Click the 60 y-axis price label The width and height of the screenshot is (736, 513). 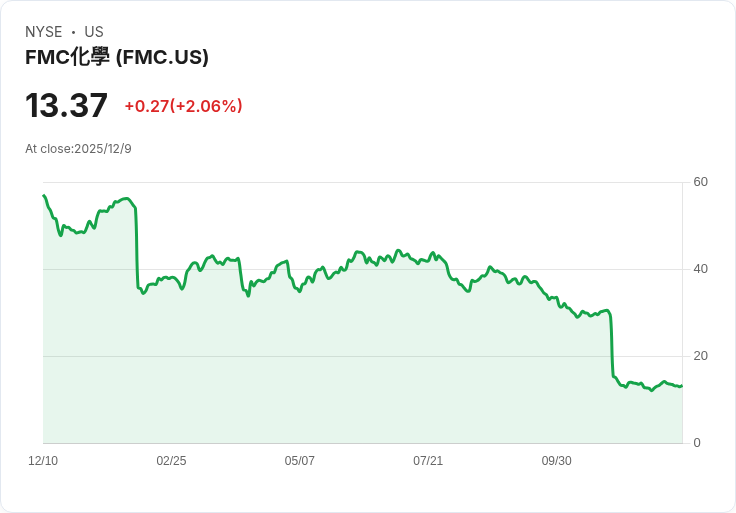pos(700,182)
